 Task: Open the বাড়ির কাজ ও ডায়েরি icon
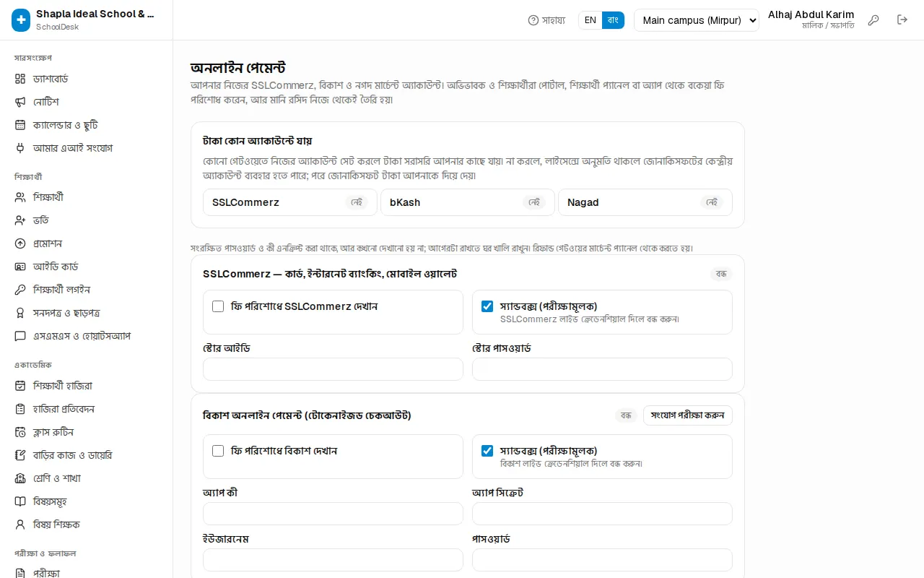click(20, 455)
